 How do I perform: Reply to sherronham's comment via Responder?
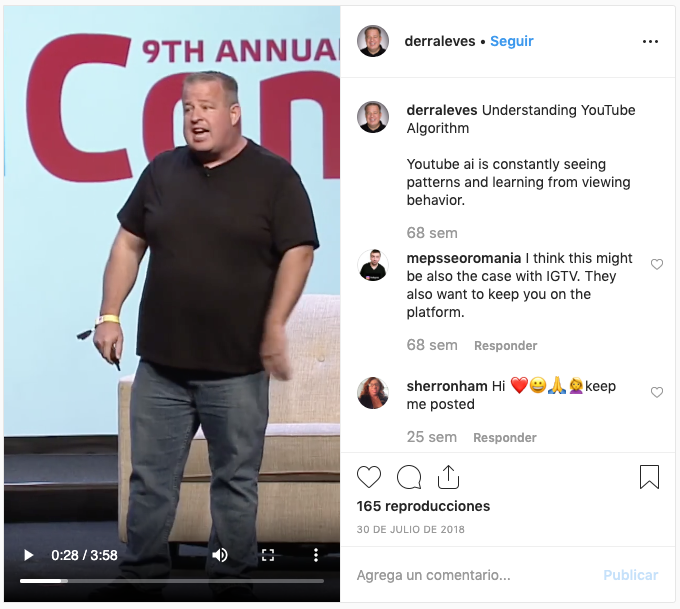coord(505,438)
